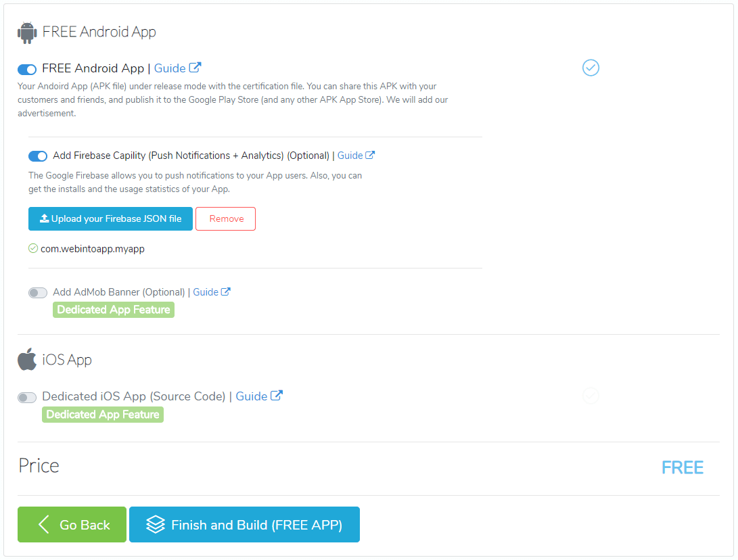
Task: Click the Price heading text
Action: [39, 466]
